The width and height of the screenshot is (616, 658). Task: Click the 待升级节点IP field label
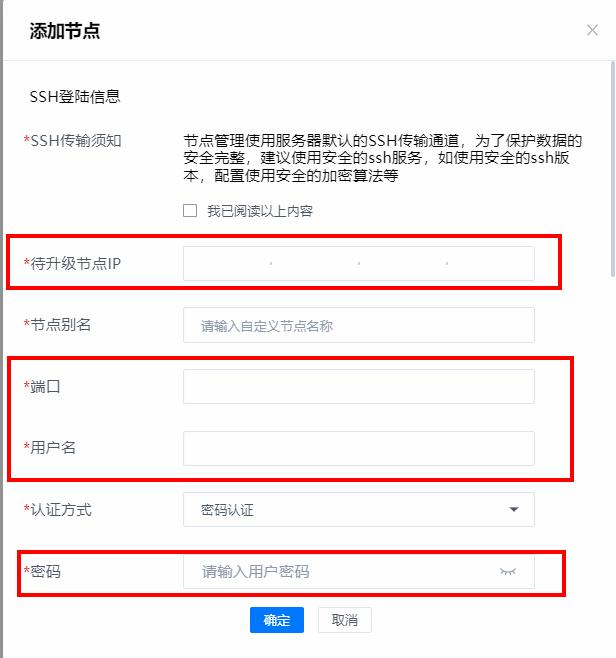pyautogui.click(x=82, y=263)
